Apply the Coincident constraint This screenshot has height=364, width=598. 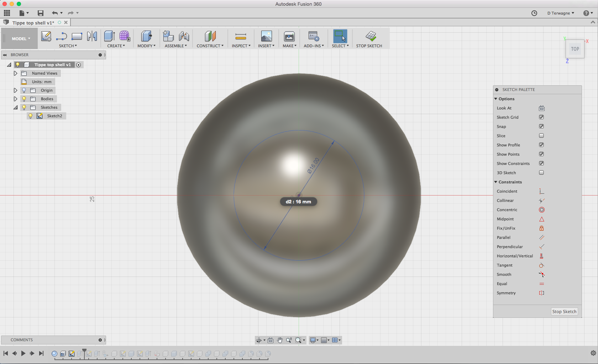(x=541, y=191)
